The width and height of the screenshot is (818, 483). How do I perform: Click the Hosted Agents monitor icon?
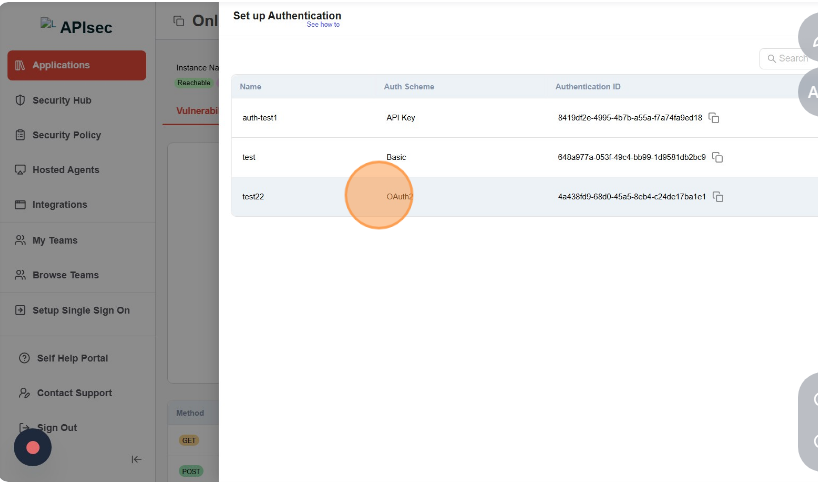[20, 170]
